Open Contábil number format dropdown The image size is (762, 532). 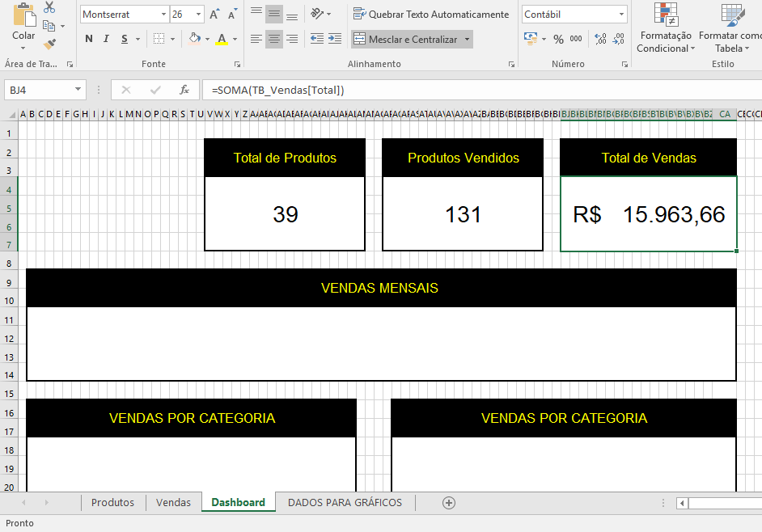[621, 15]
